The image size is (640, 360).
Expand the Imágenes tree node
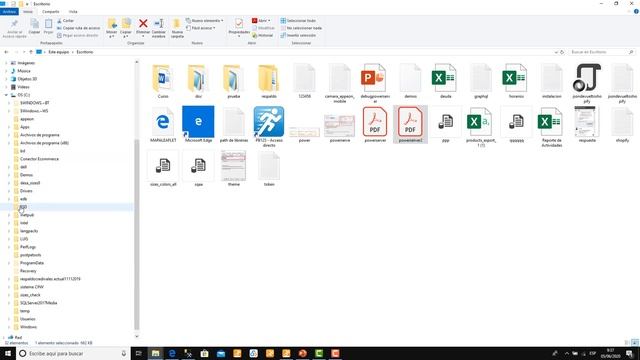[6, 63]
